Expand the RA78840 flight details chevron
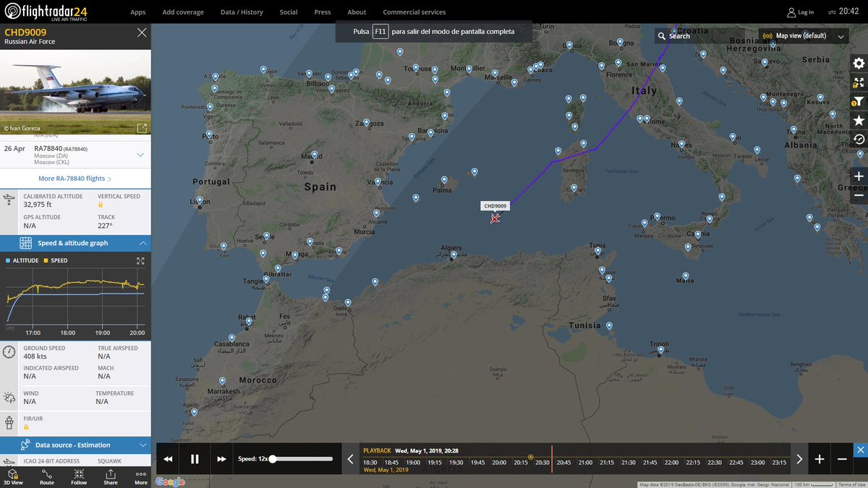The height and width of the screenshot is (488, 868). coord(140,155)
